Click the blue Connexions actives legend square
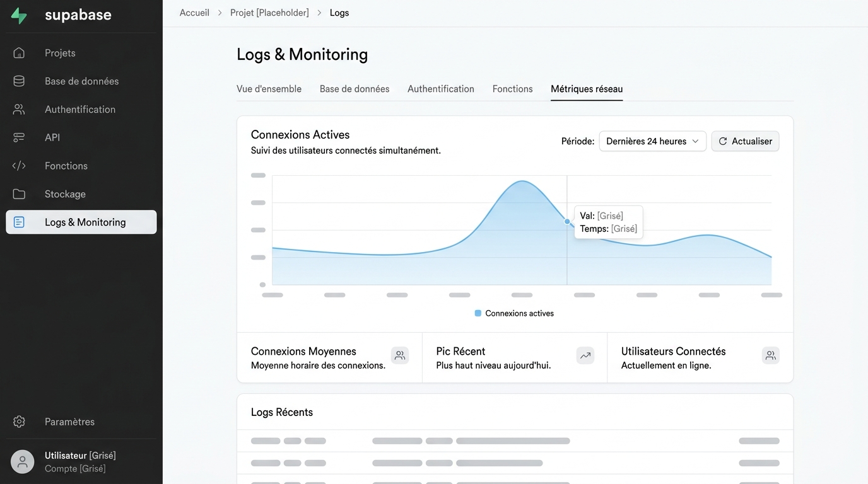 point(478,313)
